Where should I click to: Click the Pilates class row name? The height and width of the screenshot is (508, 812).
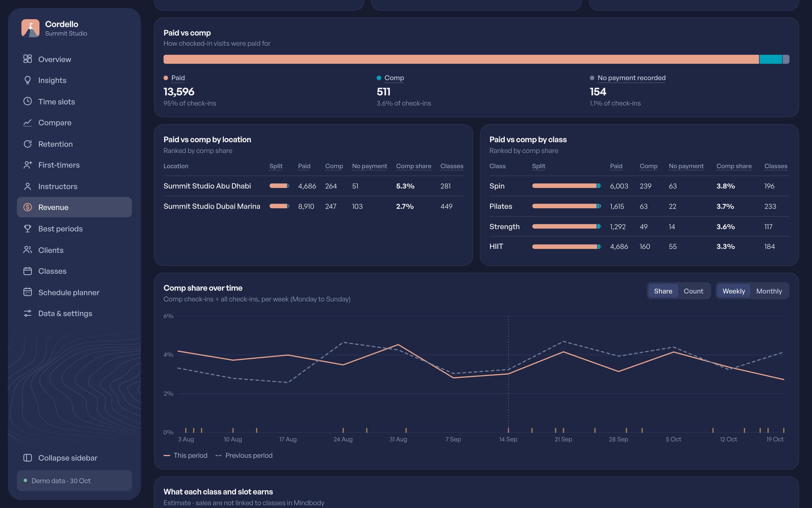tap(501, 206)
